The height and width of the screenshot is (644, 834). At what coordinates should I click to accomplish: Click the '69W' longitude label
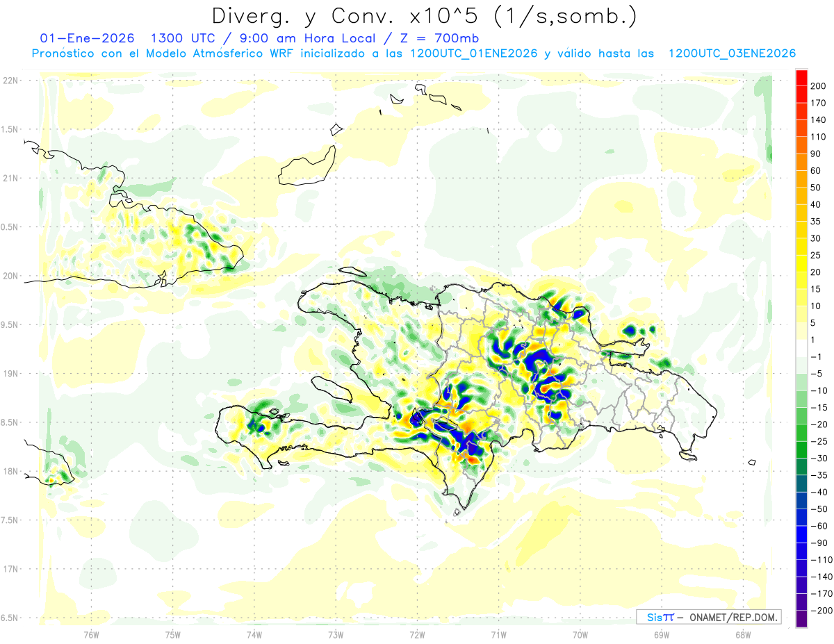coord(662,635)
